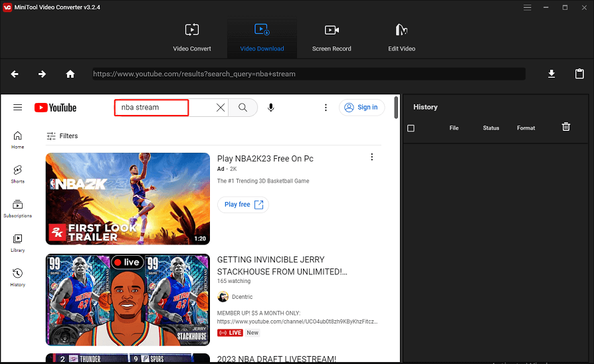This screenshot has width=594, height=364.
Task: Click the trash delete icon in History
Action: (x=565, y=127)
